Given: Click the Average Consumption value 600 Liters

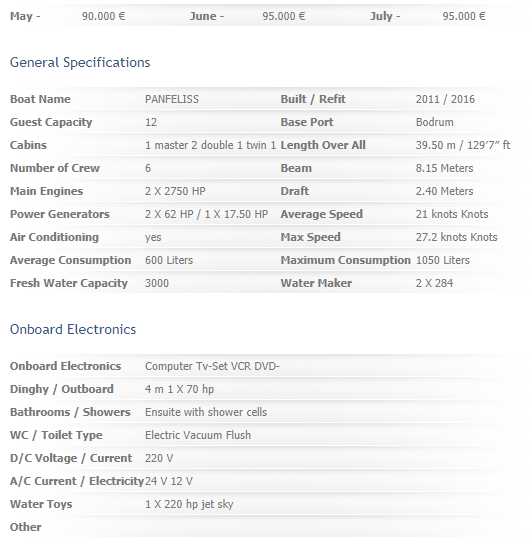Looking at the screenshot, I should coord(169,260).
